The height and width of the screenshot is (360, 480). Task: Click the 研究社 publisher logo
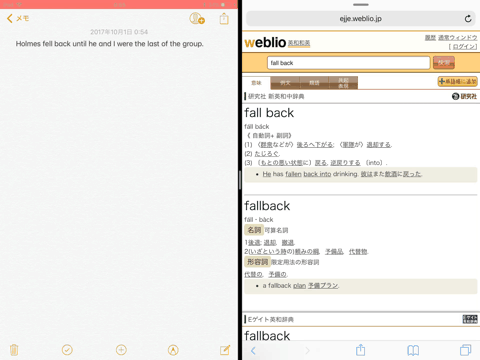(464, 96)
